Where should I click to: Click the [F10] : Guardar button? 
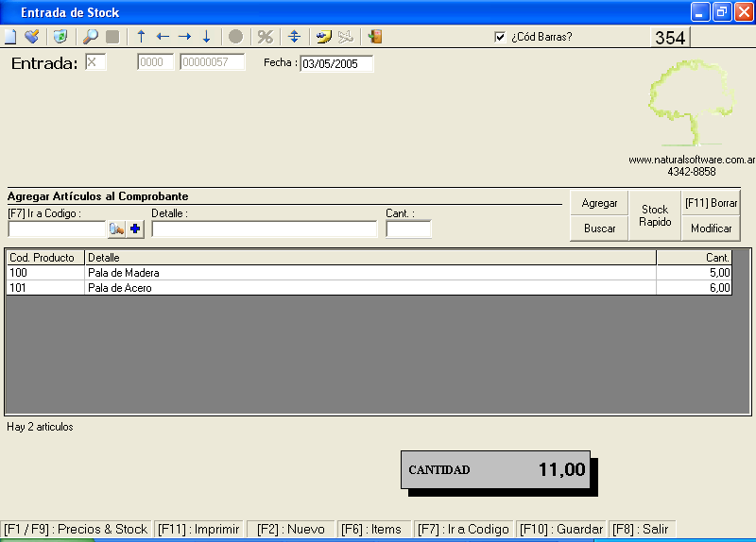coord(561,529)
